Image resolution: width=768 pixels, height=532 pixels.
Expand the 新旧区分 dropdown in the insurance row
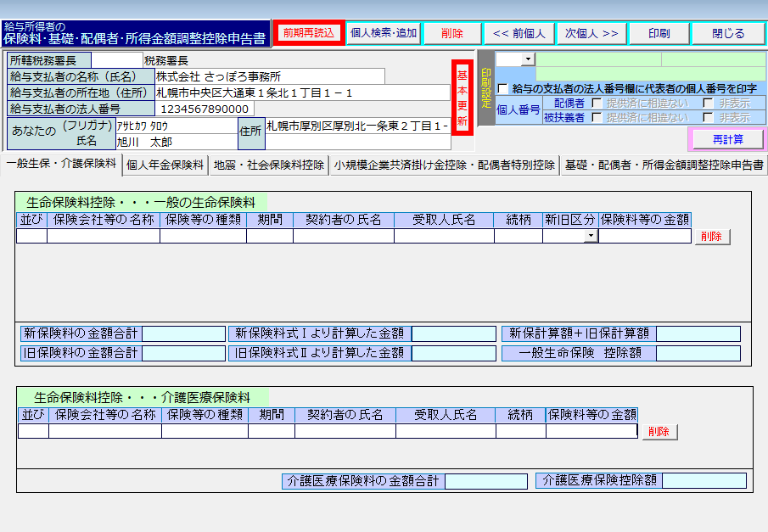tap(591, 237)
